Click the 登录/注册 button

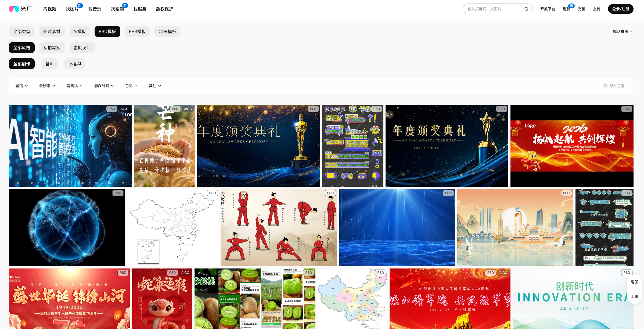coord(620,9)
